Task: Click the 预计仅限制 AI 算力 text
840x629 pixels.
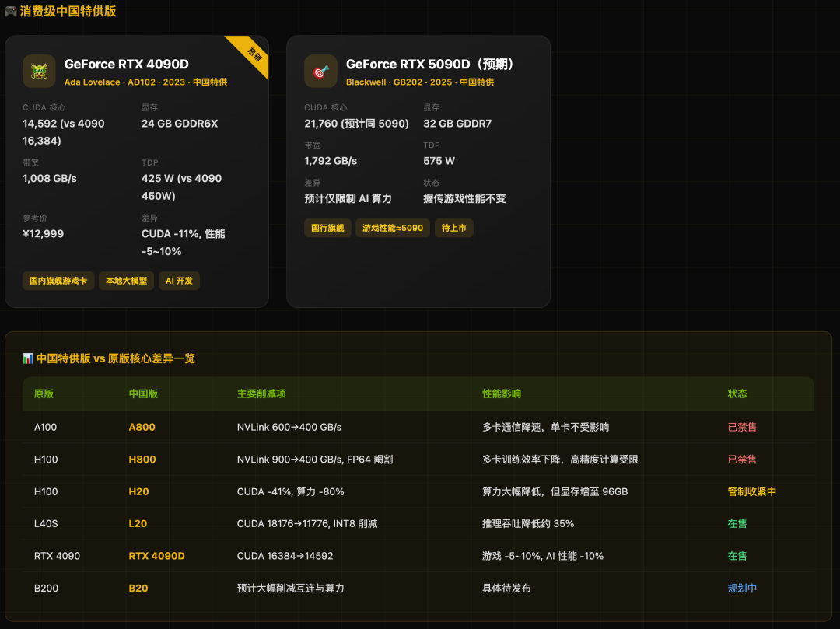Action: pos(348,198)
